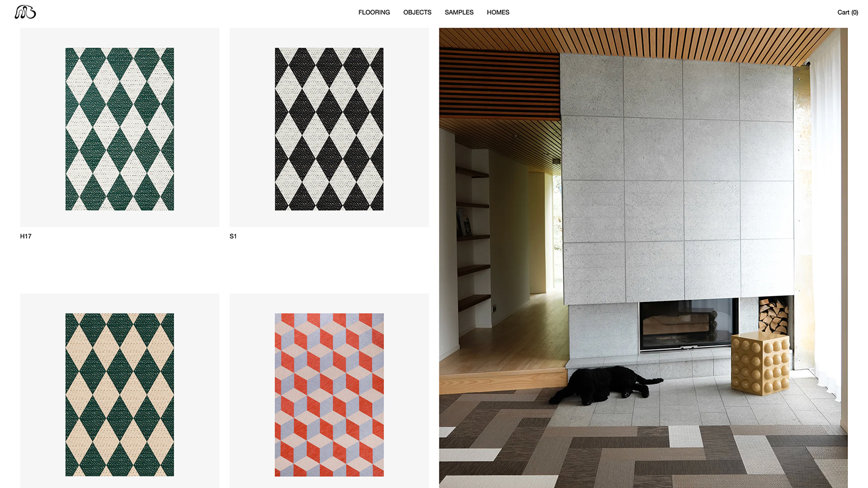Open the FLOORING menu item

tap(374, 12)
